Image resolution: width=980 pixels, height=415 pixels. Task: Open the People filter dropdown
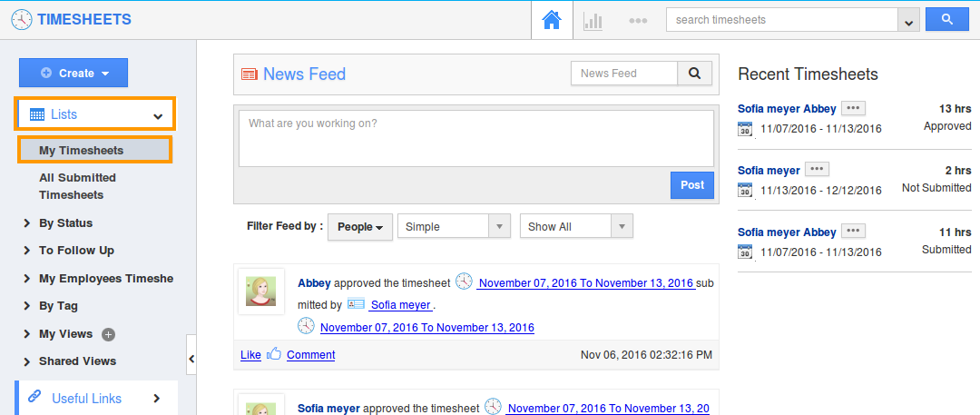pos(360,227)
